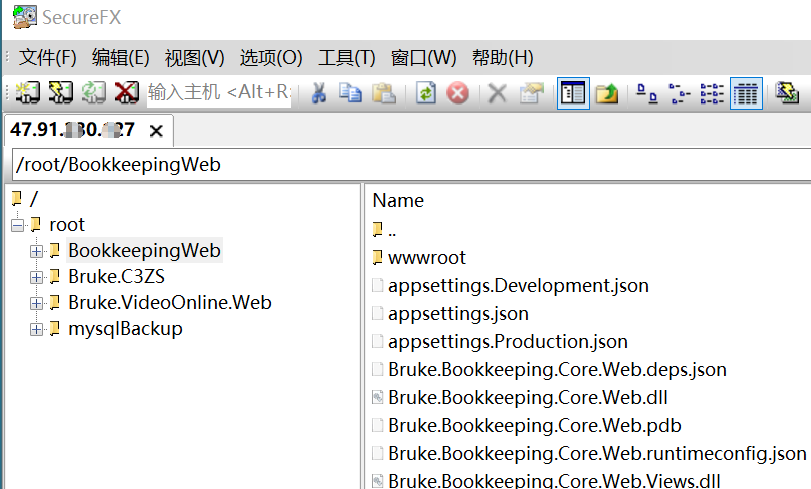
Task: Click the /root/BookkeepingWeb path field
Action: click(x=411, y=165)
